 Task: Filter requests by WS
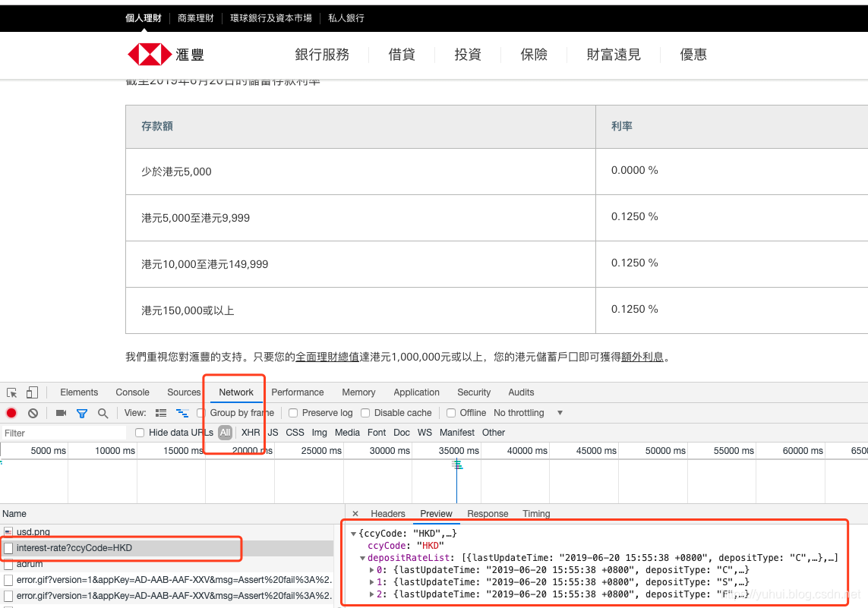coord(425,433)
